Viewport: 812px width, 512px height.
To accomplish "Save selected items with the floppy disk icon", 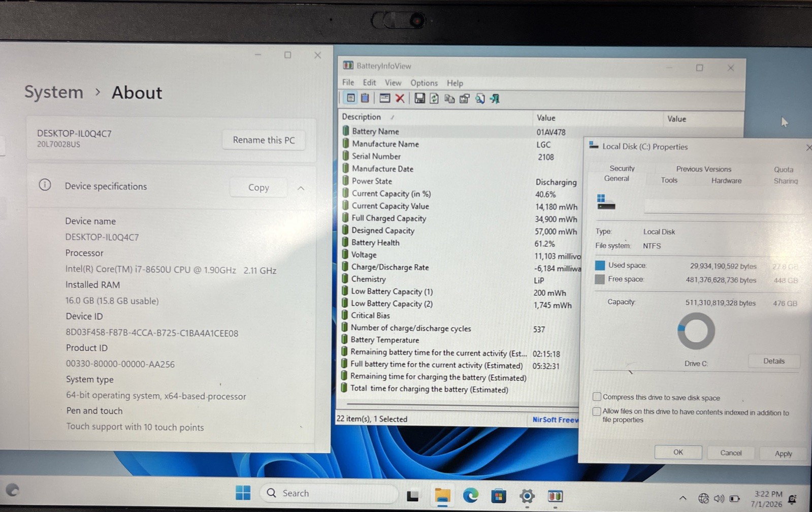I will click(x=419, y=98).
